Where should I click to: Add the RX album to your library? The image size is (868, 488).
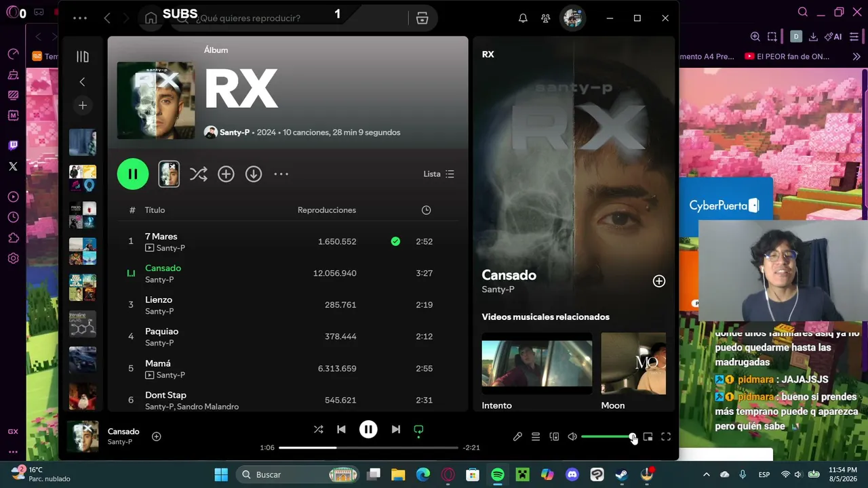226,174
